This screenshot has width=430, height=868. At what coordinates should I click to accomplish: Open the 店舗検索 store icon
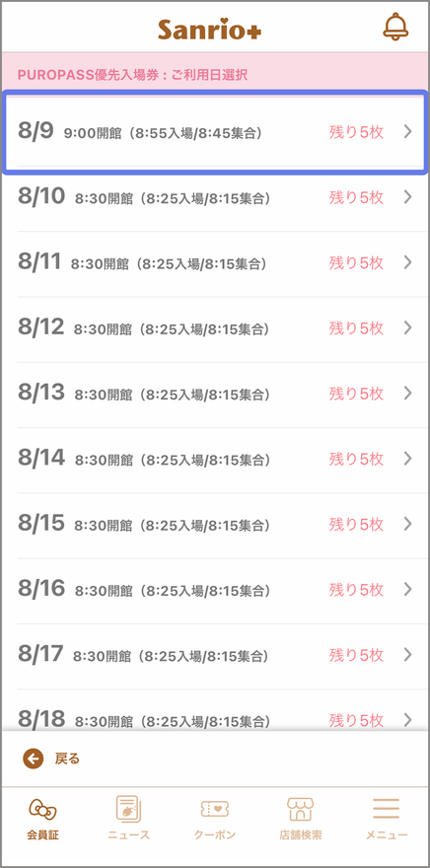point(301,810)
